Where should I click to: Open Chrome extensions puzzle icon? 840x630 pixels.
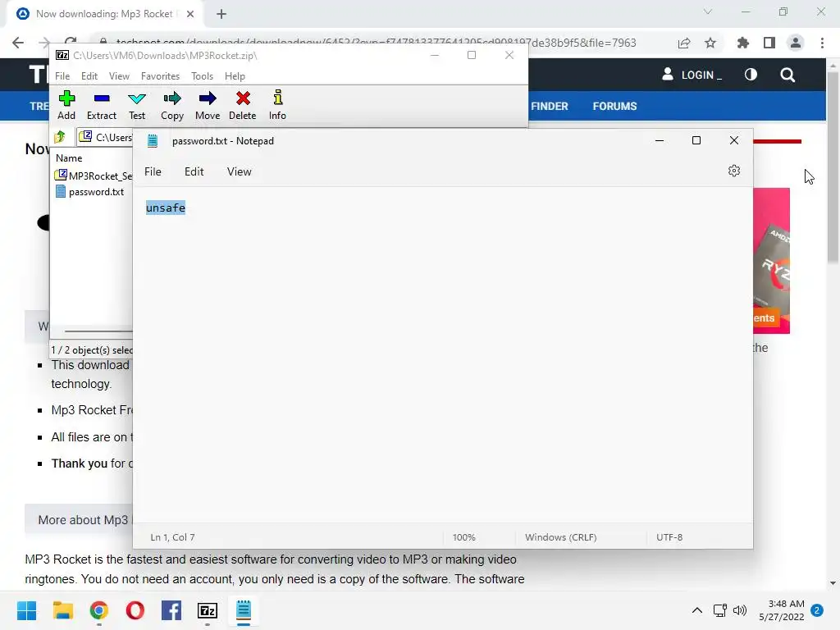click(743, 43)
